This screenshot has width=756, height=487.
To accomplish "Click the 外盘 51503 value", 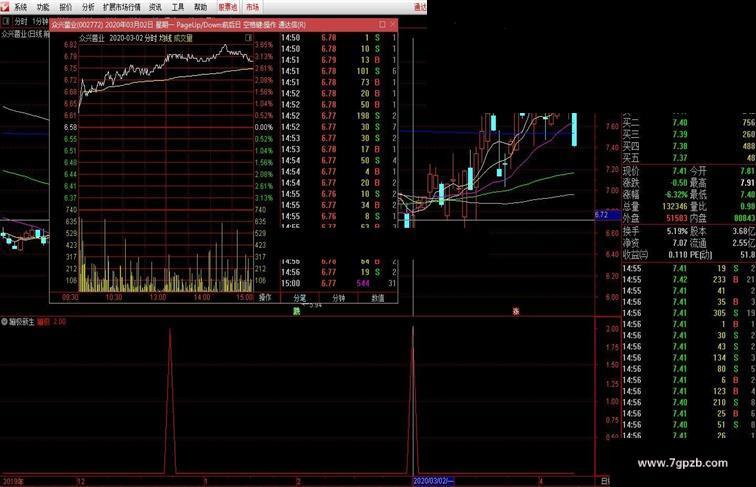I will (676, 218).
